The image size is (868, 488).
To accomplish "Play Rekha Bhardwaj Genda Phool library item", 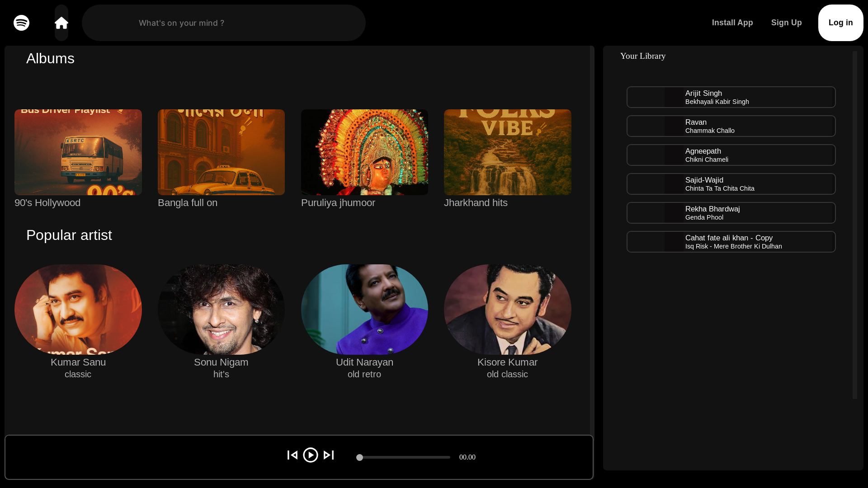I will point(731,213).
